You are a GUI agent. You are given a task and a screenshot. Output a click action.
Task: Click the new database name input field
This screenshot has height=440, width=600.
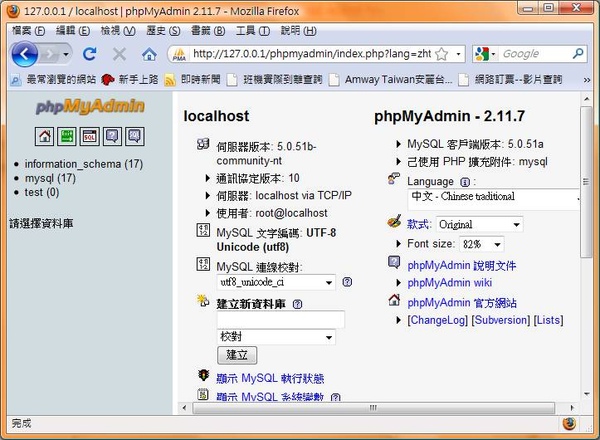pyautogui.click(x=280, y=319)
